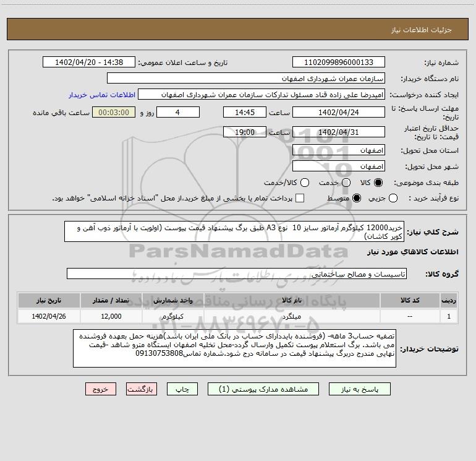
Task: Open the اطلاعات تماس خریدار link
Action: pos(102,95)
